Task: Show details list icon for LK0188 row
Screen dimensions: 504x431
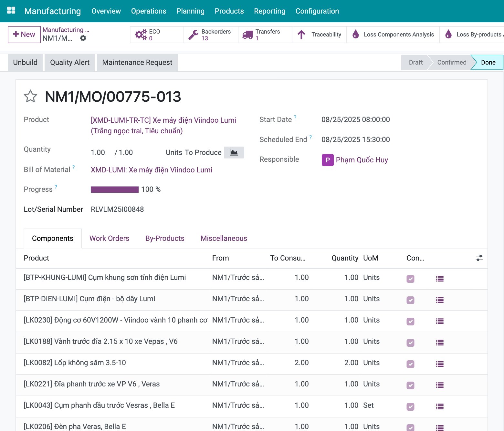Action: [x=440, y=343]
